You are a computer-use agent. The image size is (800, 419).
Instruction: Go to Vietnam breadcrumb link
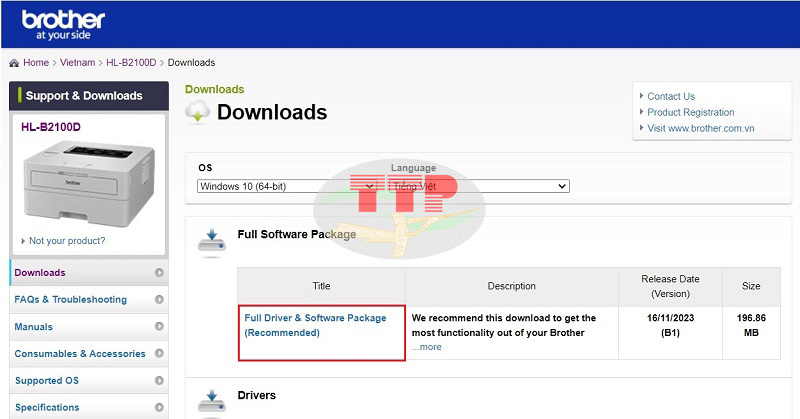78,62
